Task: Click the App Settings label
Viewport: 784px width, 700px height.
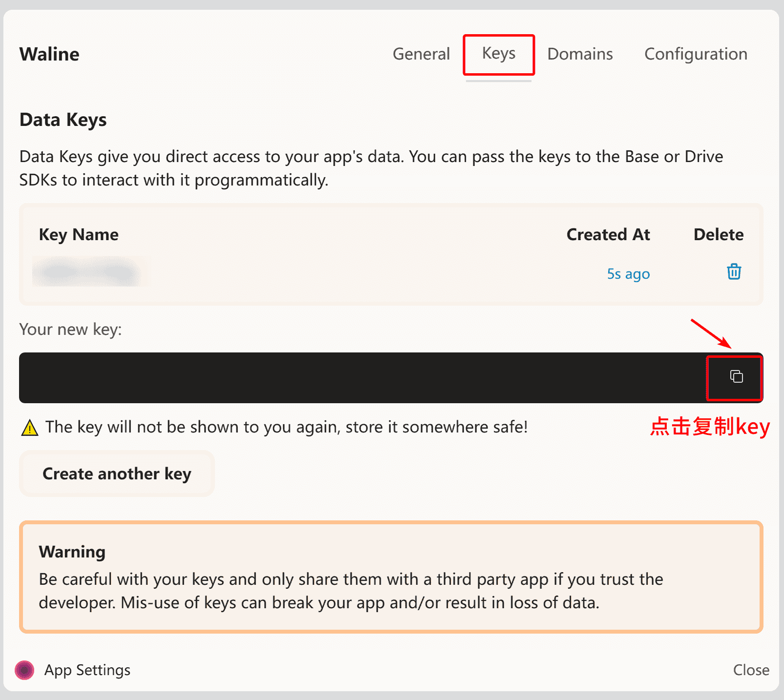Action: 87,670
